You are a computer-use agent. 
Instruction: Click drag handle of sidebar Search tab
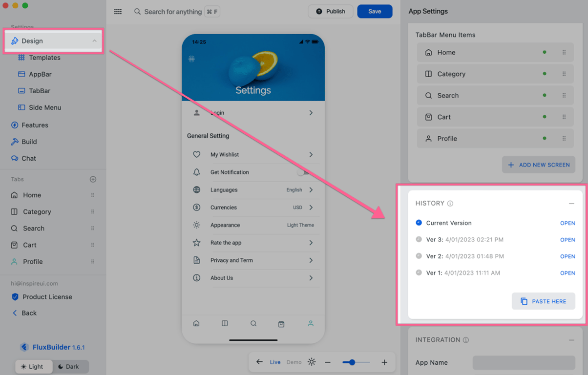tap(92, 228)
